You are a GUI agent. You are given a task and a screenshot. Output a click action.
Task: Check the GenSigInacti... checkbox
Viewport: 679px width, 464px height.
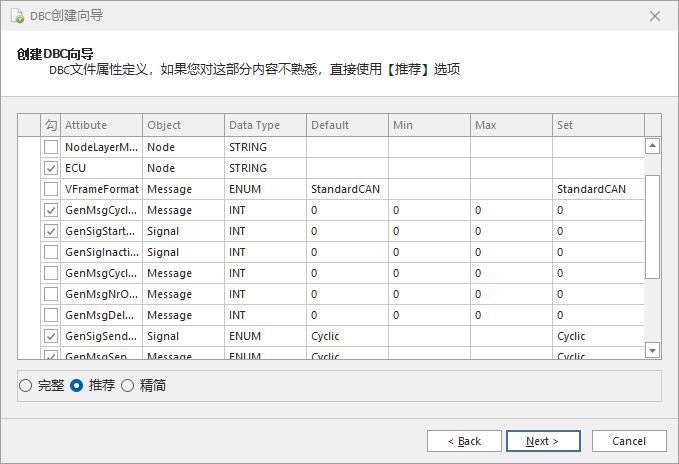(x=51, y=252)
